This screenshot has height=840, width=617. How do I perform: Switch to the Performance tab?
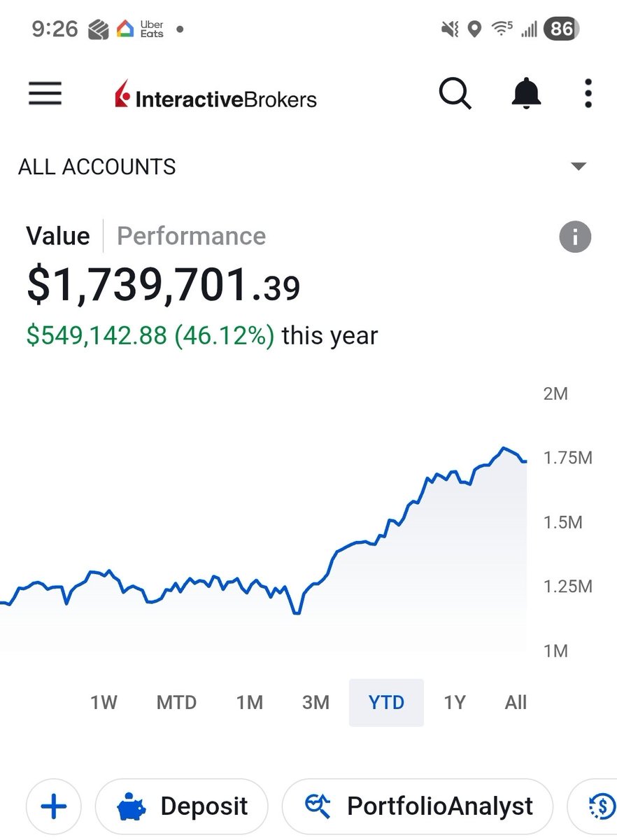click(x=191, y=236)
